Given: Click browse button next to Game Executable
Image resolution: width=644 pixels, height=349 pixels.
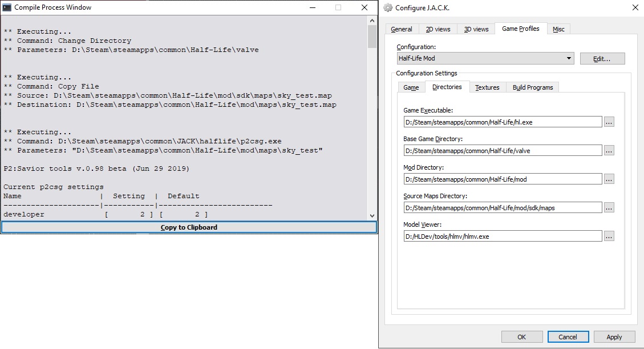Looking at the screenshot, I should 609,122.
